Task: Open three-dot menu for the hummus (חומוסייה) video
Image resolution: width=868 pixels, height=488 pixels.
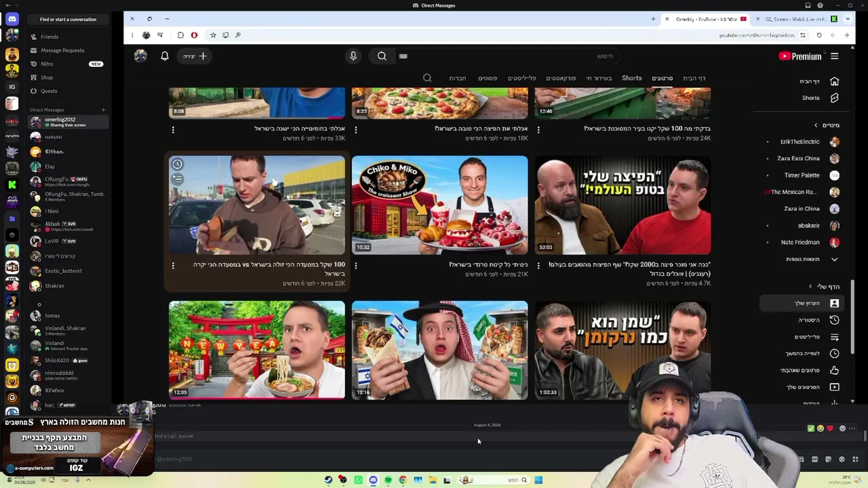Action: (x=173, y=129)
